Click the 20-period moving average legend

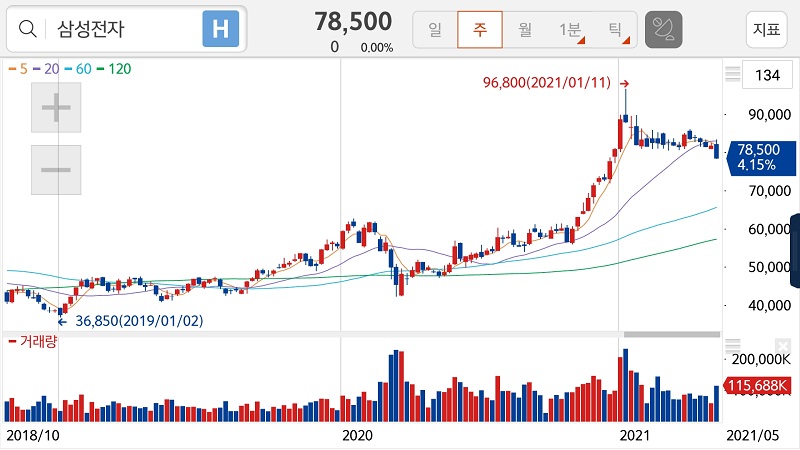pos(46,69)
